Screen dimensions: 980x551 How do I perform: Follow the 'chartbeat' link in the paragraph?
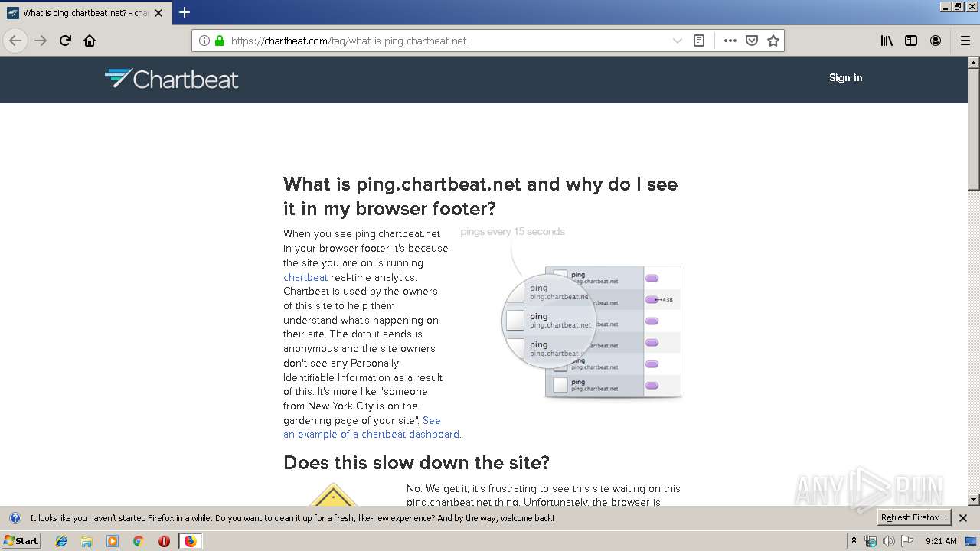tap(305, 277)
